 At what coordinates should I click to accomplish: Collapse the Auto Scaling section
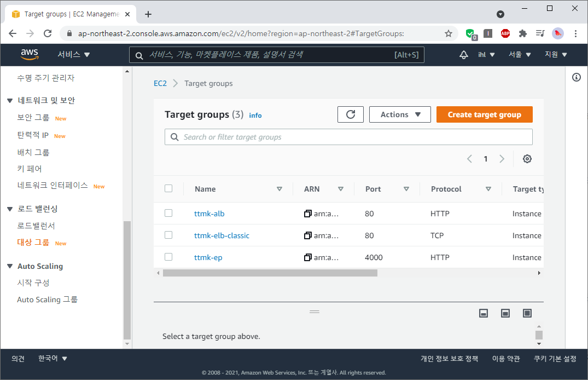click(x=10, y=266)
